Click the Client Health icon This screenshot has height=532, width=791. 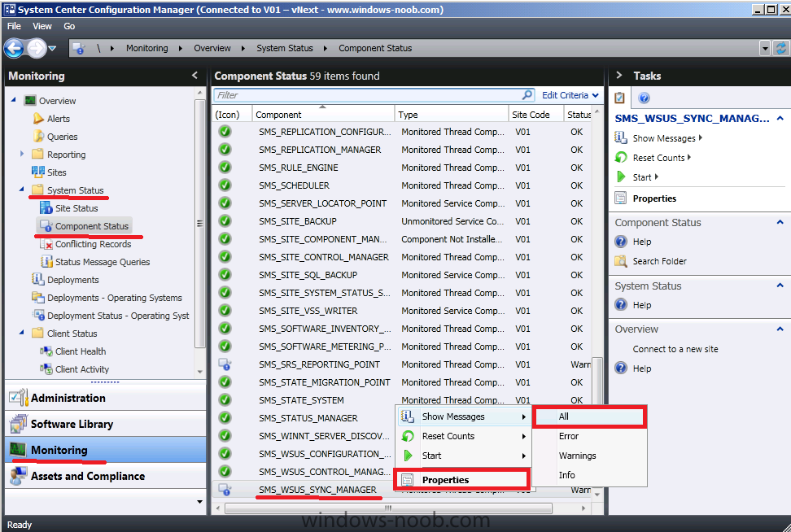tap(46, 351)
